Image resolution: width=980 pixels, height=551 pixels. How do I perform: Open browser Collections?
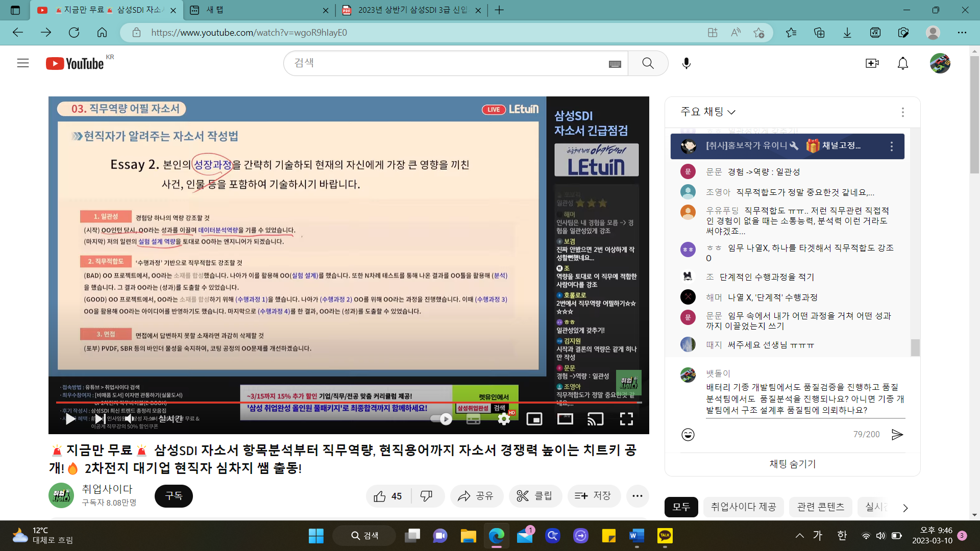(x=819, y=33)
